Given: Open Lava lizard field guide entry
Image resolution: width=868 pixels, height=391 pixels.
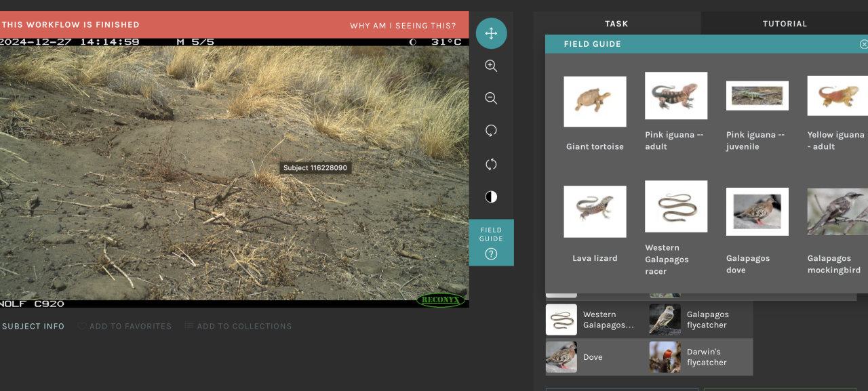Looking at the screenshot, I should pyautogui.click(x=595, y=224).
